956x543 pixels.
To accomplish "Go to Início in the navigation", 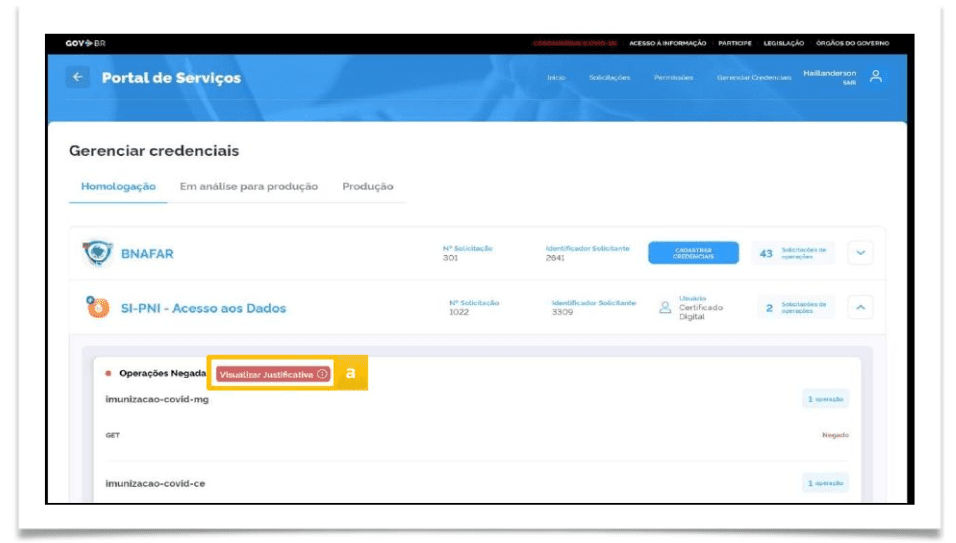I will (x=556, y=78).
